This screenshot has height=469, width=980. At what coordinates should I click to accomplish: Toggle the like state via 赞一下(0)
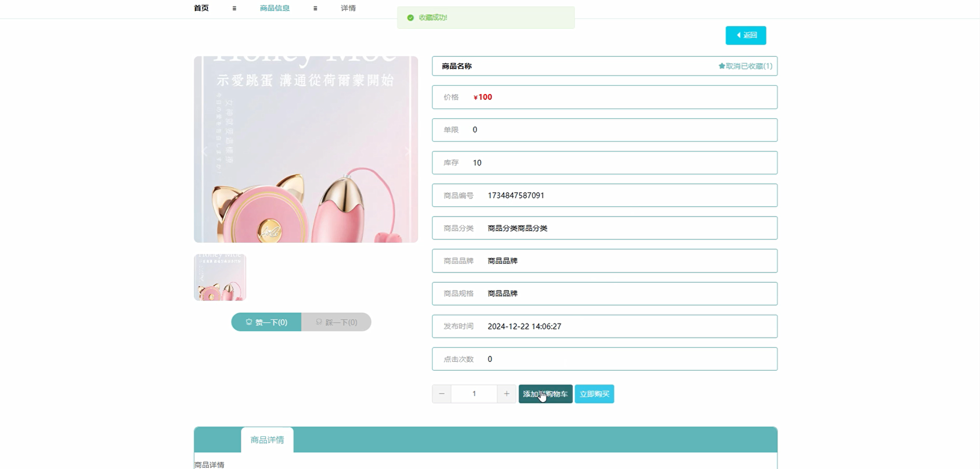266,322
